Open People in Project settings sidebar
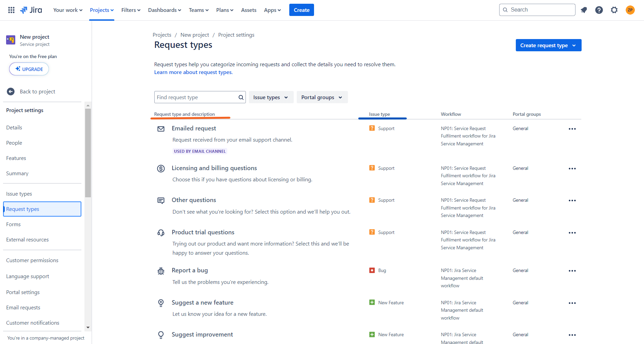The width and height of the screenshot is (644, 344). (x=14, y=143)
